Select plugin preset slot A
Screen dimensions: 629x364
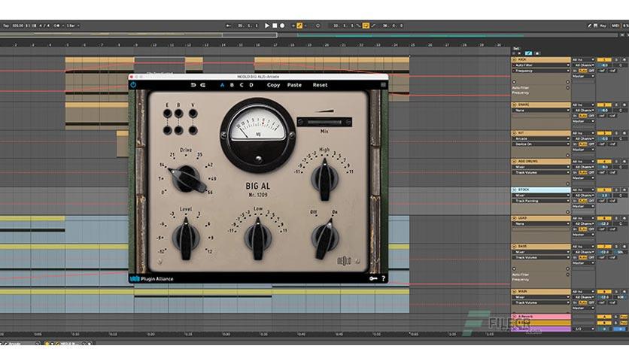222,85
